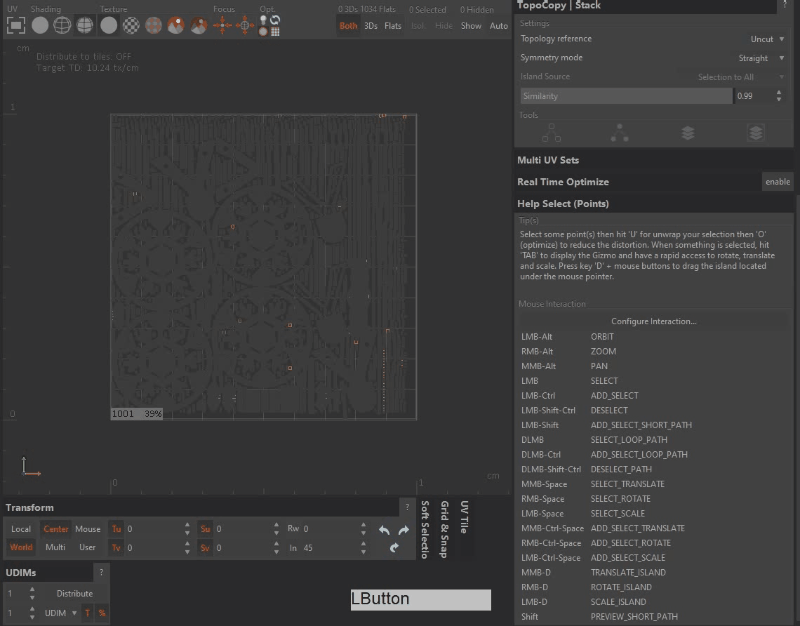Click the UV frame icon in the top-left toolbar
Viewport: 800px width, 626px height.
pyautogui.click(x=16, y=25)
